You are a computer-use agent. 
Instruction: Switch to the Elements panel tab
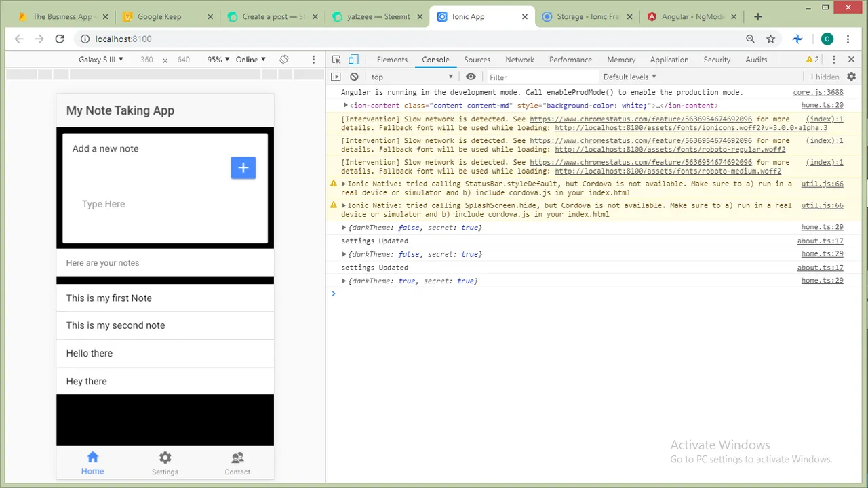pos(392,60)
